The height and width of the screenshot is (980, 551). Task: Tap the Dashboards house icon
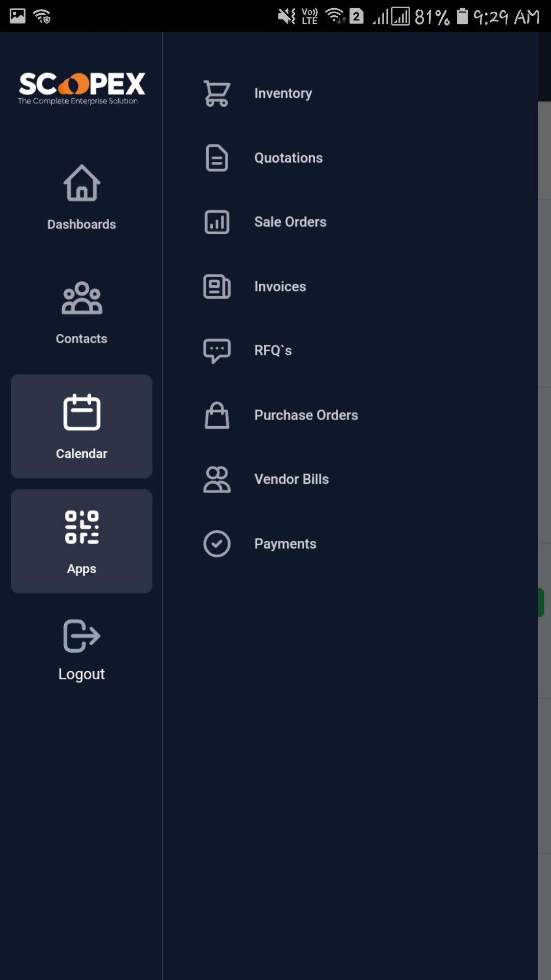coord(82,183)
